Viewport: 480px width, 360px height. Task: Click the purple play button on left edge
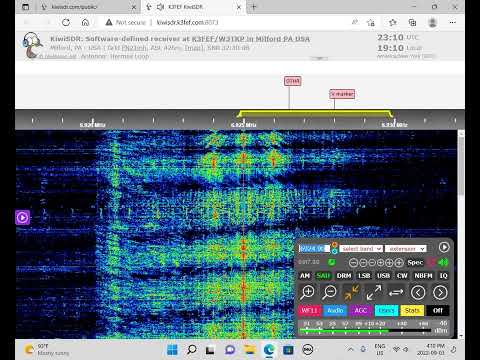[x=23, y=218]
